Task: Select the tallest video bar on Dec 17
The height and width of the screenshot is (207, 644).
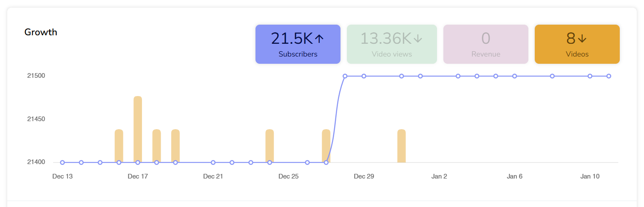Action: [x=138, y=128]
